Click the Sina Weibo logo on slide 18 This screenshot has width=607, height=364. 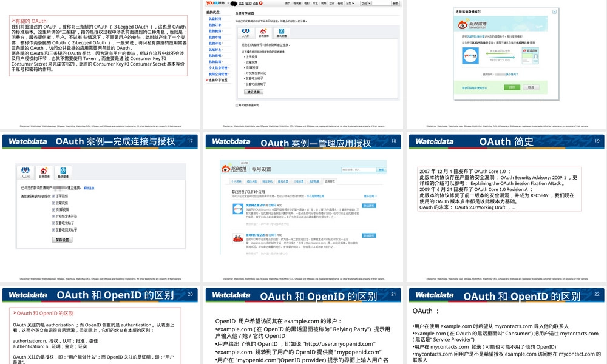[x=234, y=169]
